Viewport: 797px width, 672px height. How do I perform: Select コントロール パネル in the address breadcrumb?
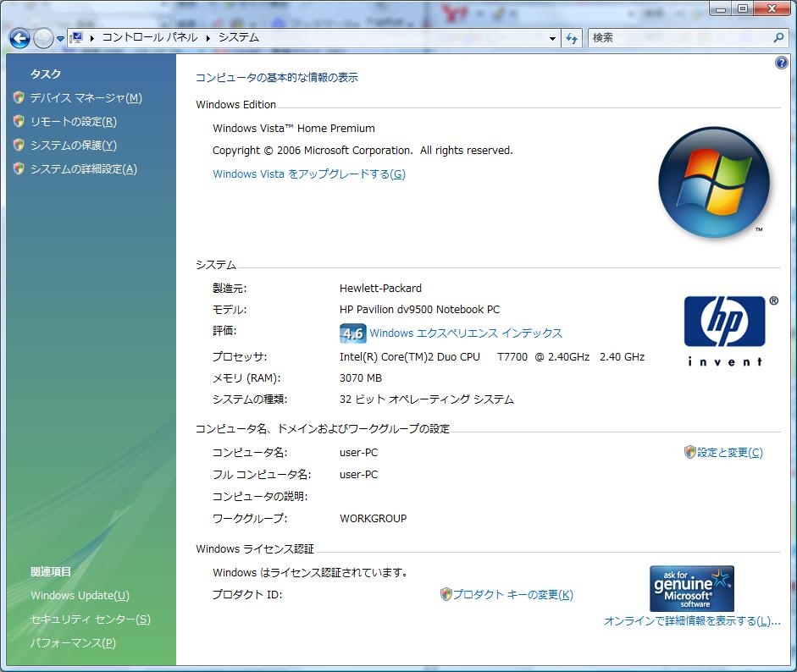coord(150,37)
